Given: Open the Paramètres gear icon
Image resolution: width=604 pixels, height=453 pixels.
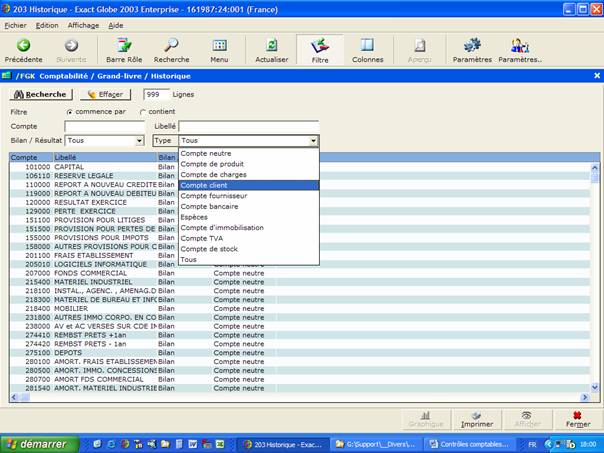Looking at the screenshot, I should point(472,45).
